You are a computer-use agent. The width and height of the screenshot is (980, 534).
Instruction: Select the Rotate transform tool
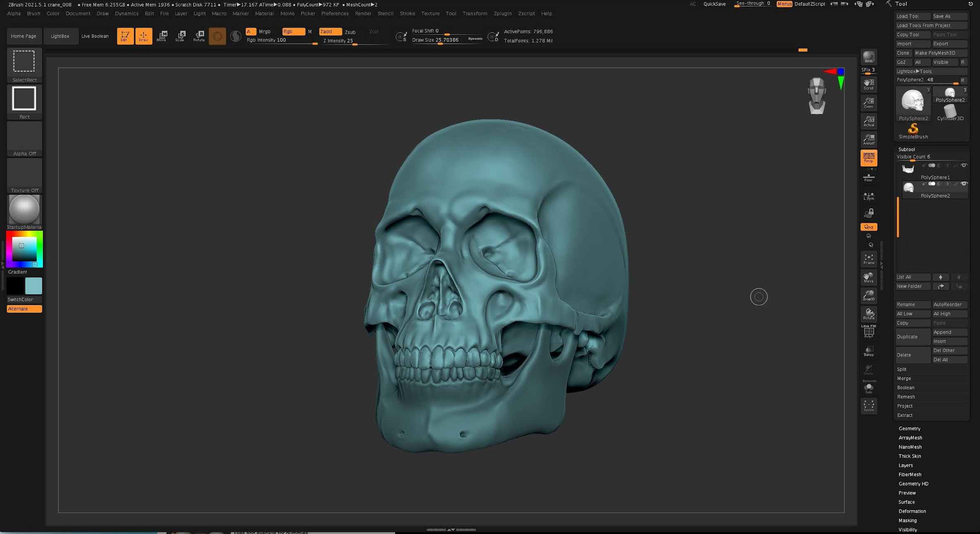[x=199, y=36]
